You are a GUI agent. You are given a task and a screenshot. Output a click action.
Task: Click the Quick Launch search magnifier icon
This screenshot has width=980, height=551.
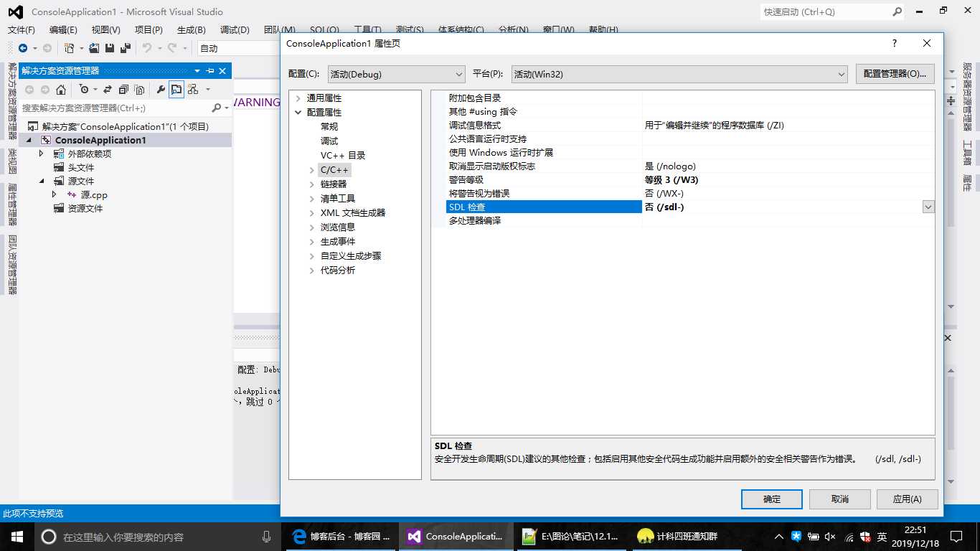(x=897, y=11)
